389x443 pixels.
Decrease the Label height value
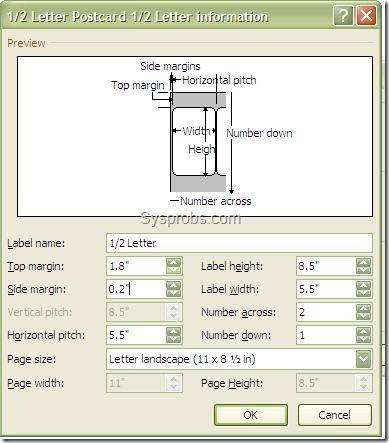coord(363,270)
